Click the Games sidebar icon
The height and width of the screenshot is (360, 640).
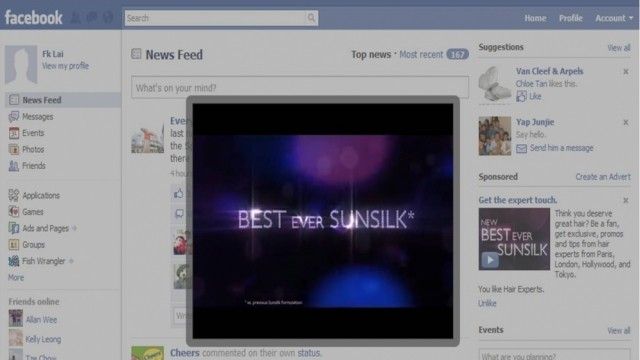(14, 211)
